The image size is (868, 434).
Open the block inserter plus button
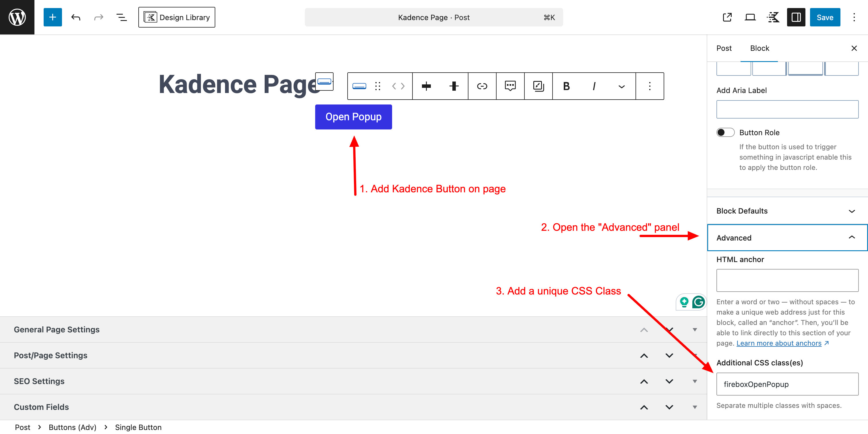53,17
